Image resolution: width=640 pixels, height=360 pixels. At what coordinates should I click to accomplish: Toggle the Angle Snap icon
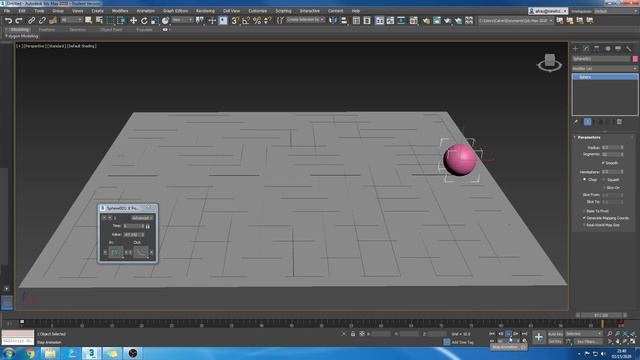(x=246, y=20)
